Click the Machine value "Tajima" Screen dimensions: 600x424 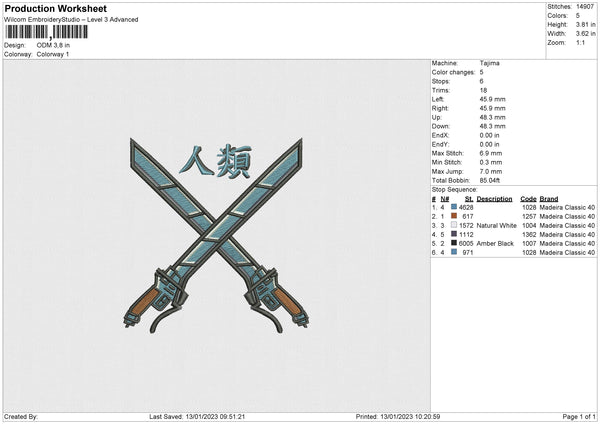coord(489,63)
